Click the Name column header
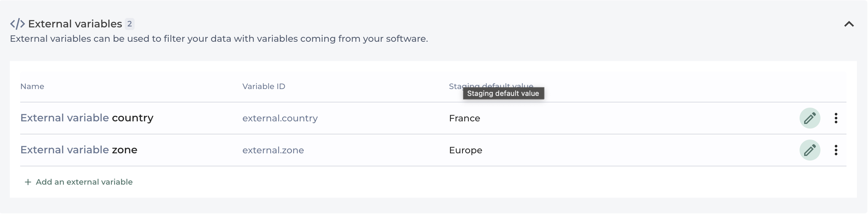This screenshot has width=868, height=214. pos(32,86)
